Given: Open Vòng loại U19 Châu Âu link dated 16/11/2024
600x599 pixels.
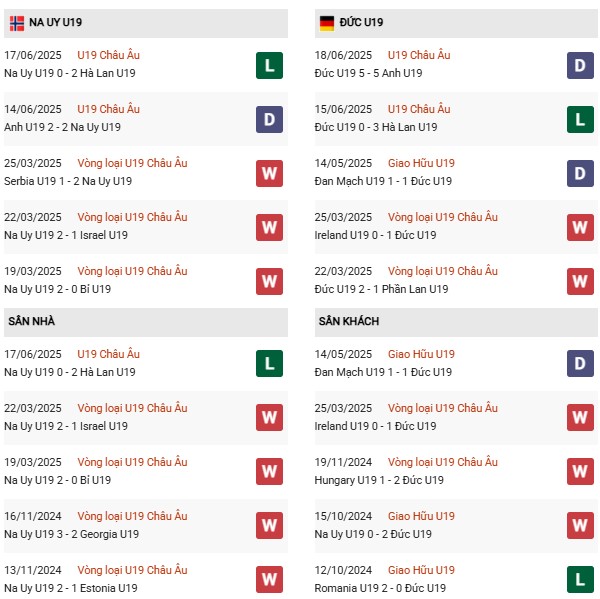Looking at the screenshot, I should (132, 516).
